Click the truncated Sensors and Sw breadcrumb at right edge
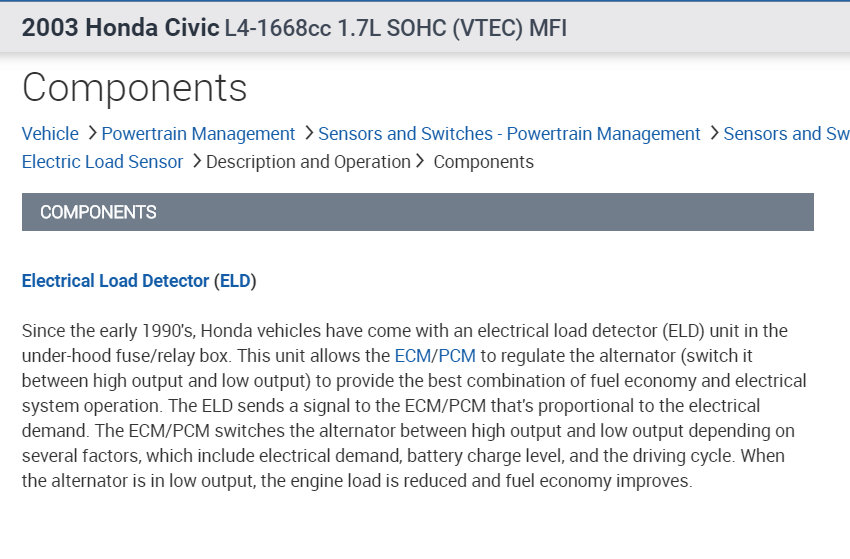 (x=786, y=134)
